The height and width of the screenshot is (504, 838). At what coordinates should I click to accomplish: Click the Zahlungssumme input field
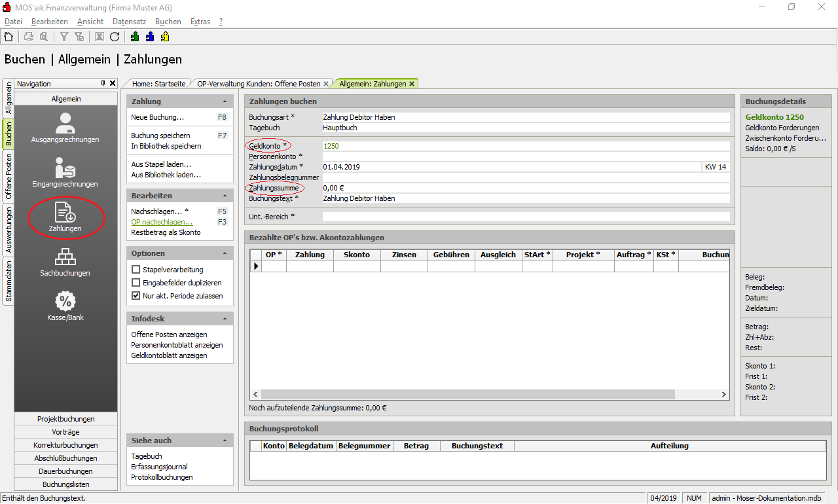(x=524, y=188)
